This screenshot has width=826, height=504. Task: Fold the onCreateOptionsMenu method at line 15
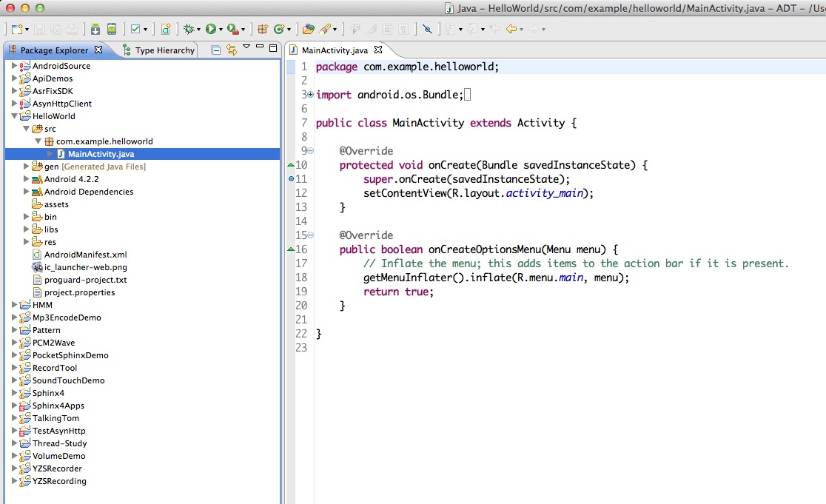click(310, 235)
